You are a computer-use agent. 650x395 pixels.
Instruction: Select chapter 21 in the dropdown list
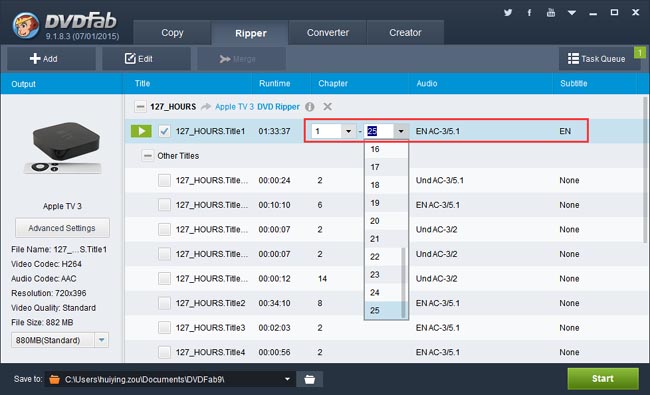click(x=384, y=239)
